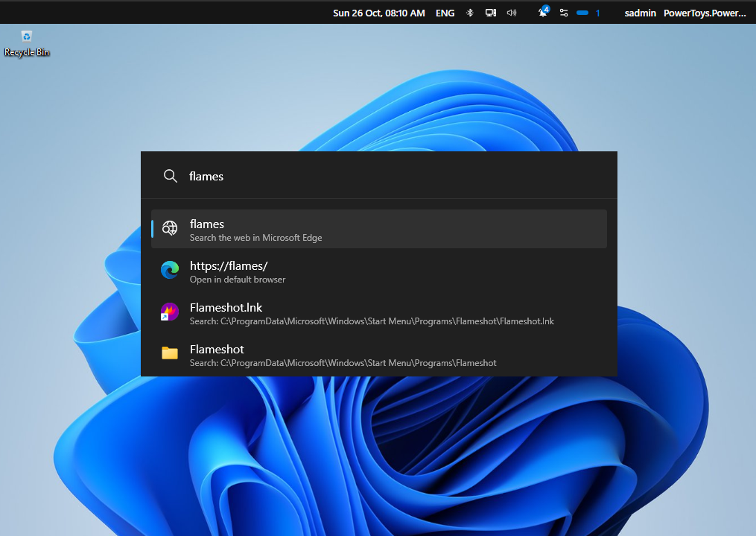This screenshot has width=756, height=536.
Task: Click the Microsoft Edge icon
Action: (x=170, y=271)
